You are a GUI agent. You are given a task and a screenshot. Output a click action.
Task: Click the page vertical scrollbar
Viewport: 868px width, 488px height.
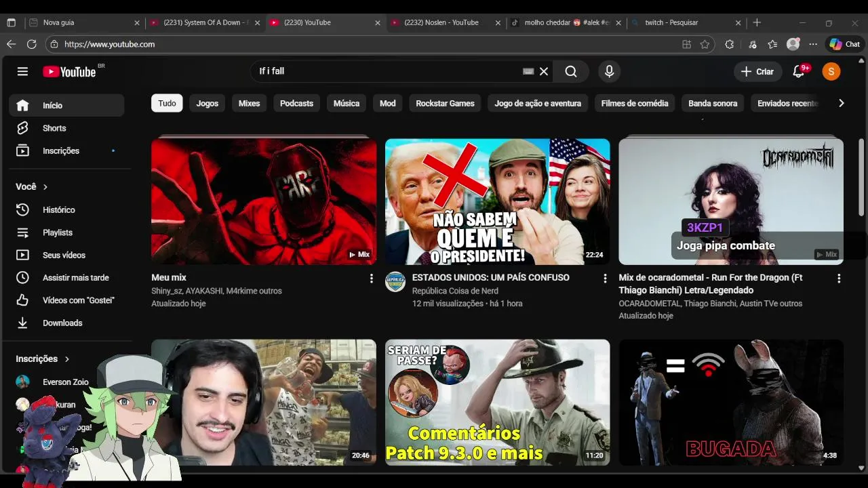coord(861,178)
